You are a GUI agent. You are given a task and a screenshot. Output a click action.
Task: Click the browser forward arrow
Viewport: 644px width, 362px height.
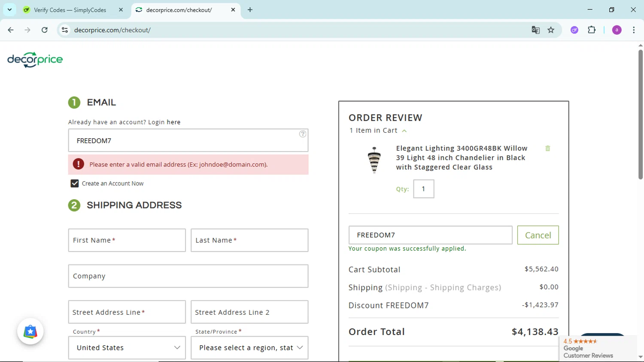(27, 30)
